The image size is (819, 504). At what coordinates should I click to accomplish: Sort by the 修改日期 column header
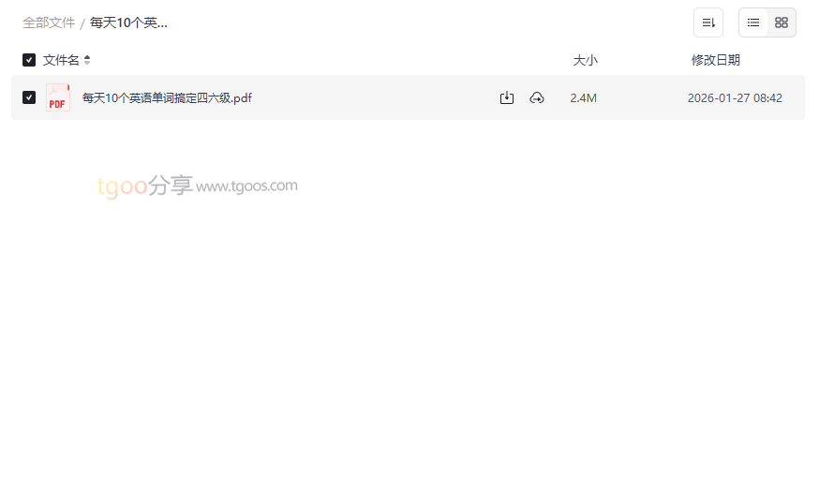[x=716, y=60]
